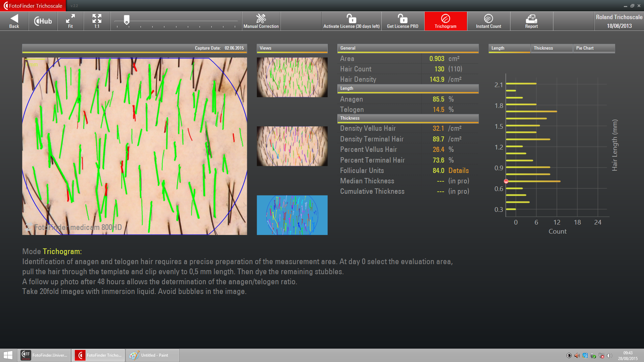Click the Hair Density value 143.9
Image resolution: width=644 pixels, height=362 pixels.
pyautogui.click(x=437, y=79)
